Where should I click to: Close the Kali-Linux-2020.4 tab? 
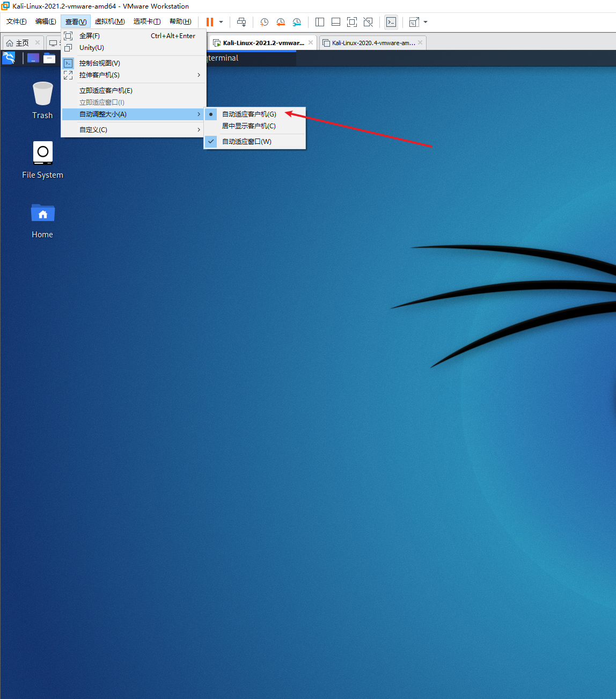[x=420, y=43]
